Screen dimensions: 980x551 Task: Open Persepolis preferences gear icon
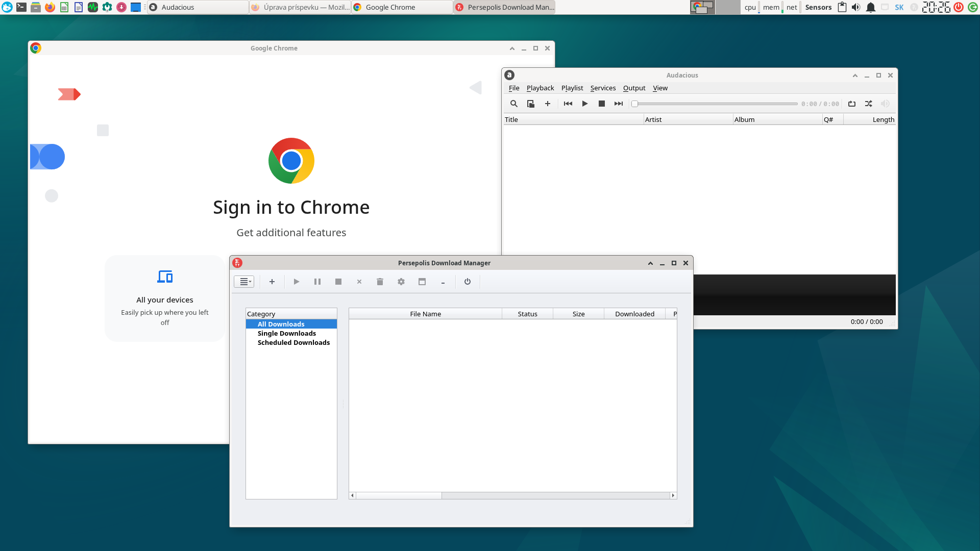click(401, 282)
